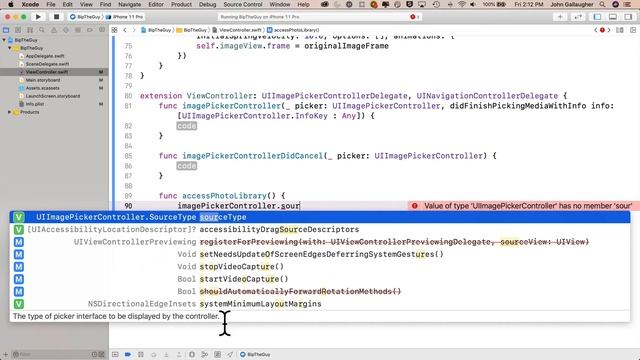Choose setNeedsUpdateOfScreenEdgesDeferringSystemGestures() suggestion

320,254
